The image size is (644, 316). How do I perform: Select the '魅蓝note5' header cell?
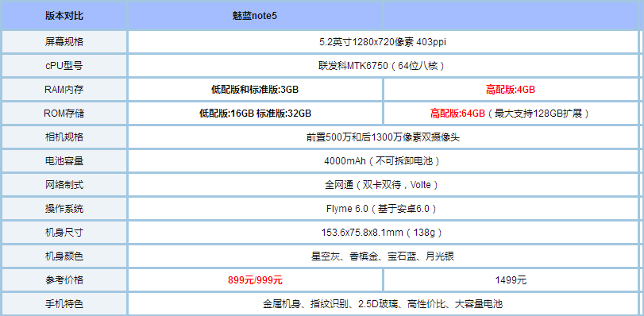(x=255, y=16)
